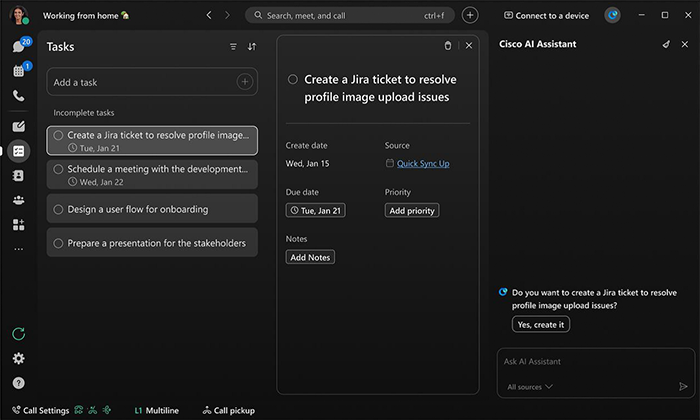The width and height of the screenshot is (700, 420).
Task: Go forward with the right arrow
Action: (x=227, y=15)
